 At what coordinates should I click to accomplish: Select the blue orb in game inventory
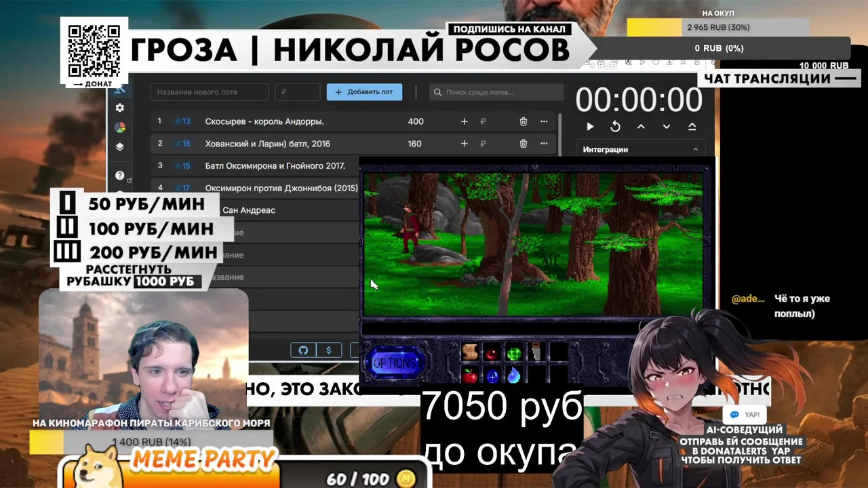(492, 375)
